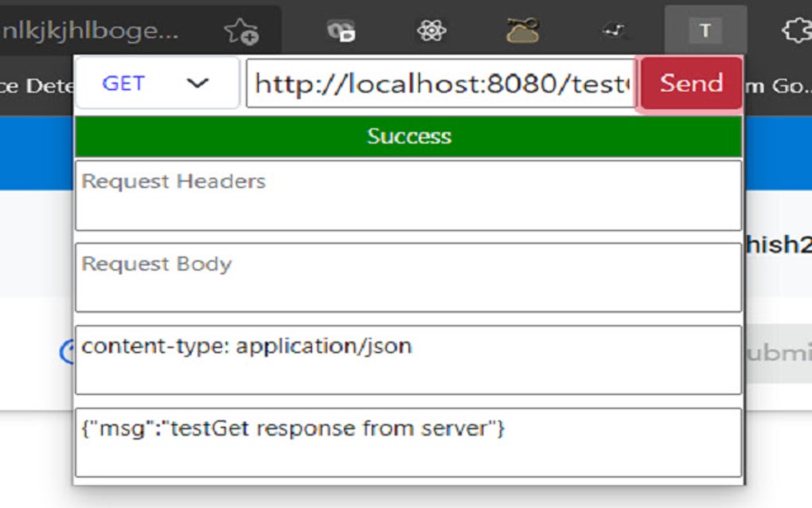Click the React DevTools atom icon

point(432,30)
